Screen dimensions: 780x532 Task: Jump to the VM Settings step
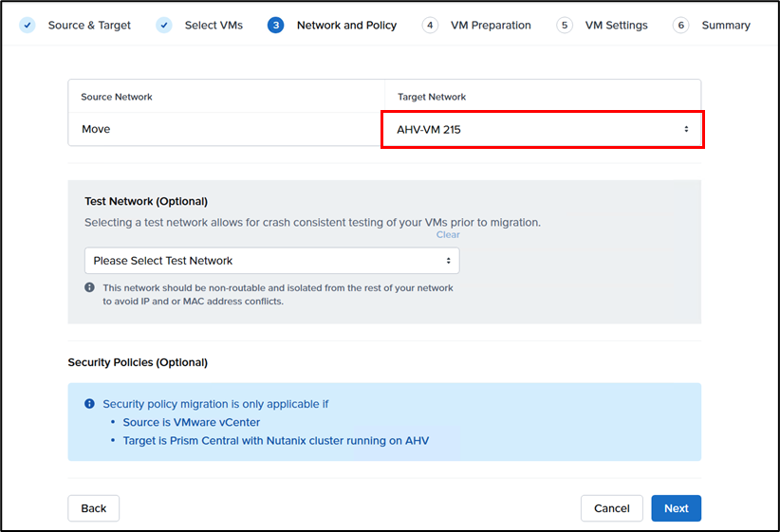coord(616,25)
